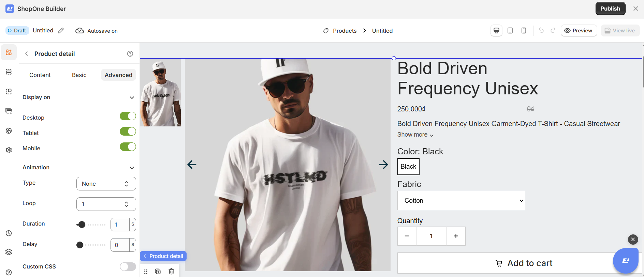644x277 pixels.
Task: Toggle Mobile display switch
Action: 128,147
